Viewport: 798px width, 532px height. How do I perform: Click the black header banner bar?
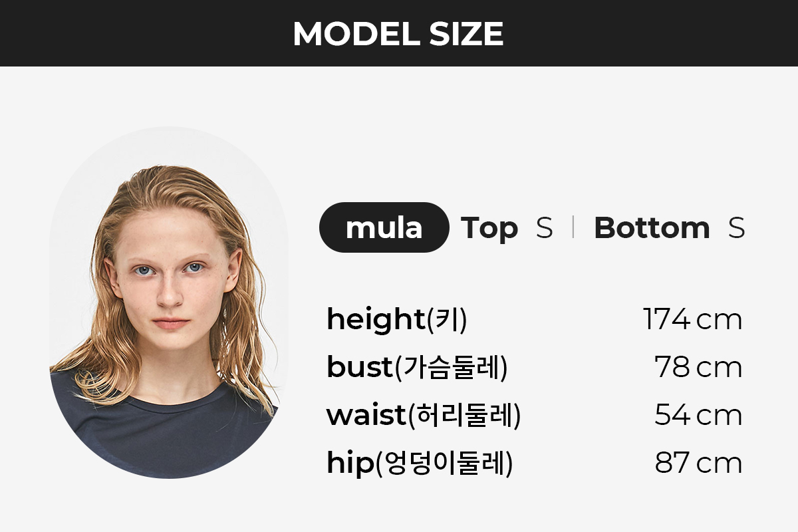point(399,33)
